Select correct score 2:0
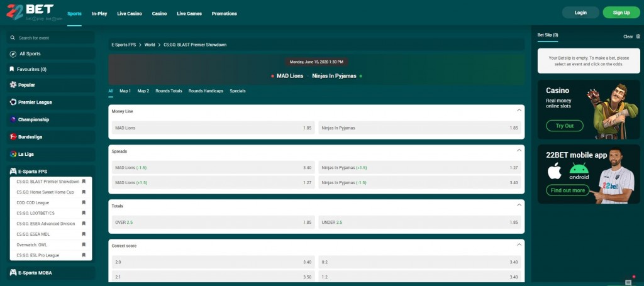The width and height of the screenshot is (644, 286). pos(213,262)
